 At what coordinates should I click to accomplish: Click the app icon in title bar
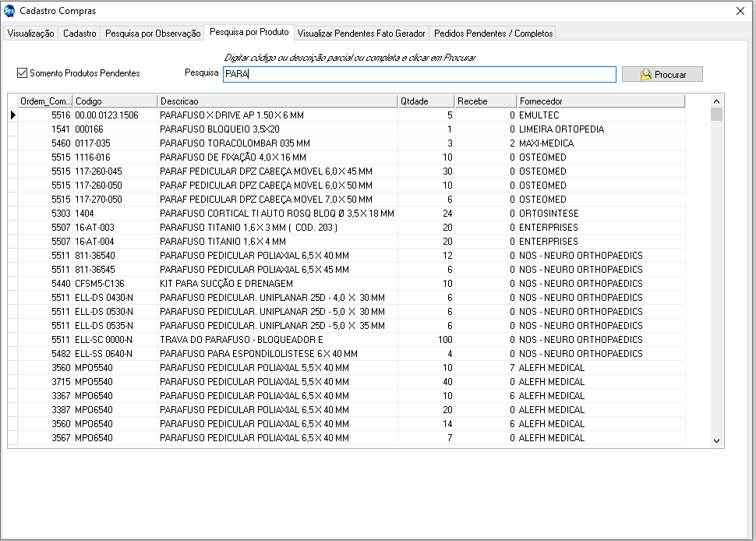pos(9,11)
